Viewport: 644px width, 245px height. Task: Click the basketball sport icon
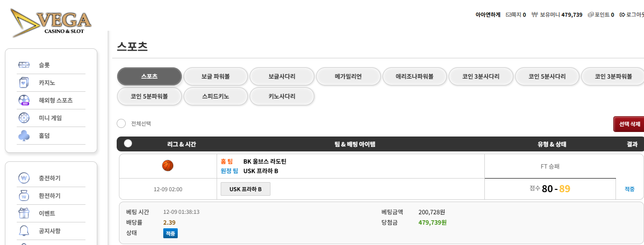point(168,166)
